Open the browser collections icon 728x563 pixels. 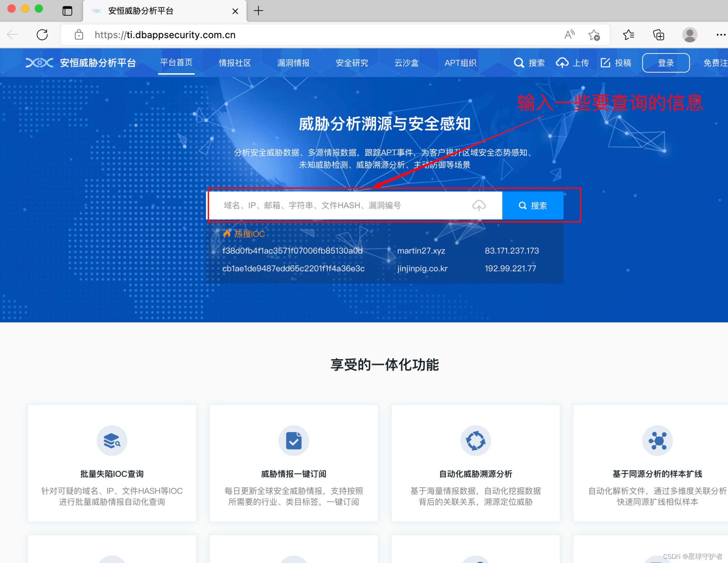click(658, 35)
